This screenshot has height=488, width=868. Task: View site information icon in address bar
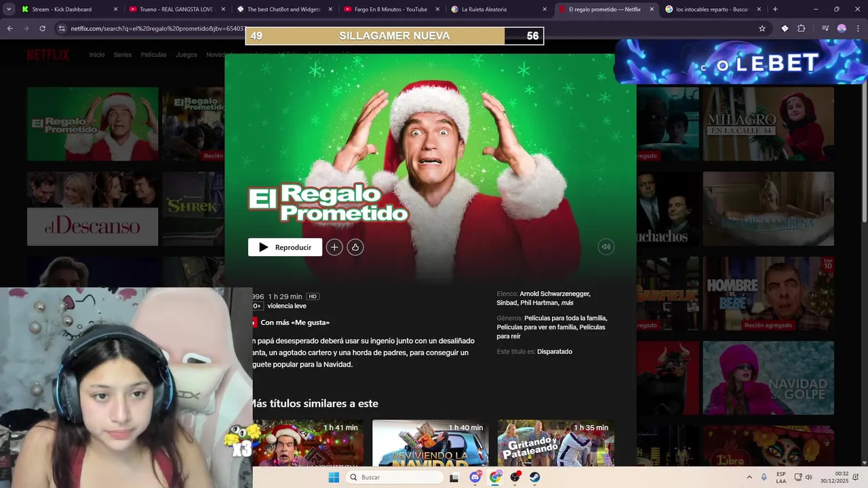[x=62, y=28]
